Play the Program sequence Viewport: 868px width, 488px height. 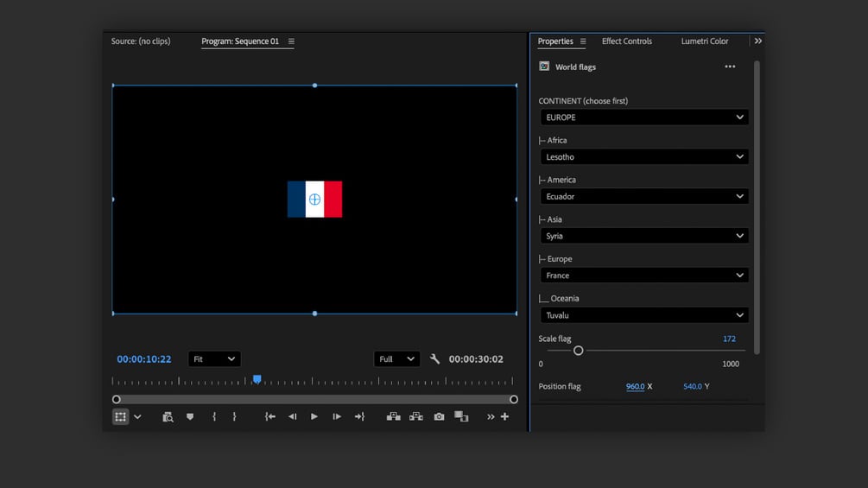314,416
